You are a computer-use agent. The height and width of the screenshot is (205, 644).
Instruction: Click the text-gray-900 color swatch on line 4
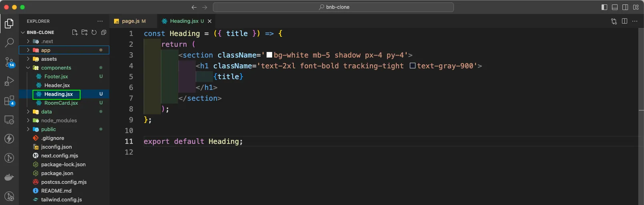click(x=413, y=66)
